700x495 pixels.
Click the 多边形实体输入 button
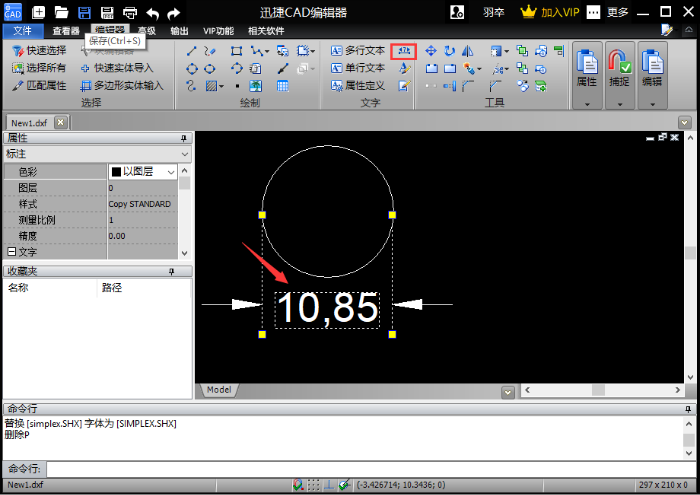pyautogui.click(x=122, y=86)
